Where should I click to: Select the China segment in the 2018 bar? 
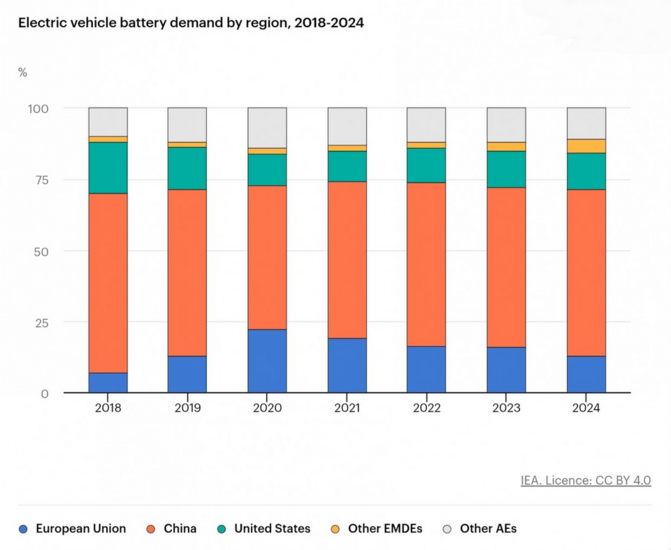coord(108,283)
